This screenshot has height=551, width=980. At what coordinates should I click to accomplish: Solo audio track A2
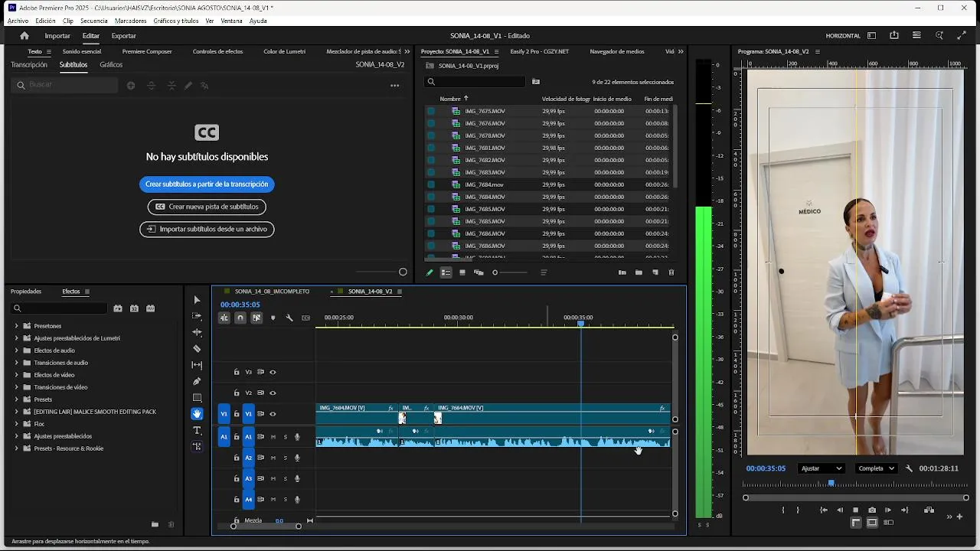tap(286, 458)
